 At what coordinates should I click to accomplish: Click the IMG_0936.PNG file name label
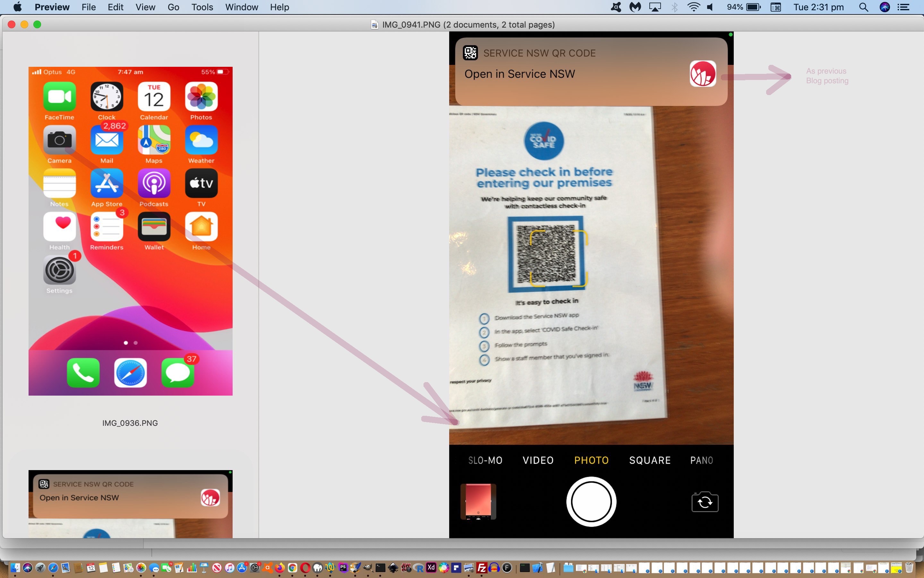pos(130,423)
